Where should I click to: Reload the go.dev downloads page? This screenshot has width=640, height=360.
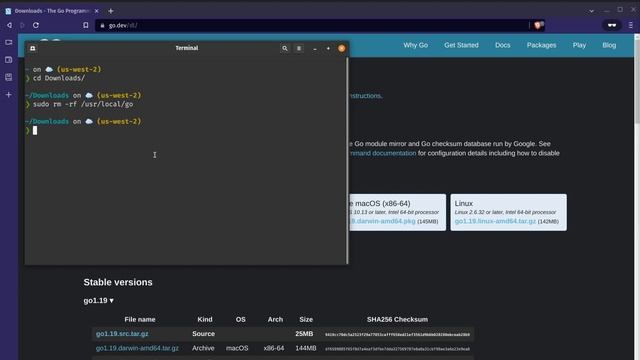(x=36, y=25)
